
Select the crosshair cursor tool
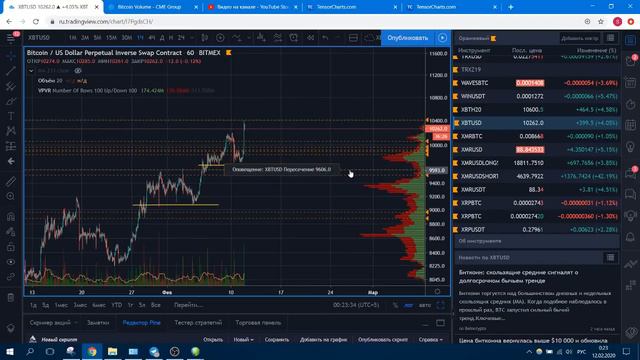11,55
